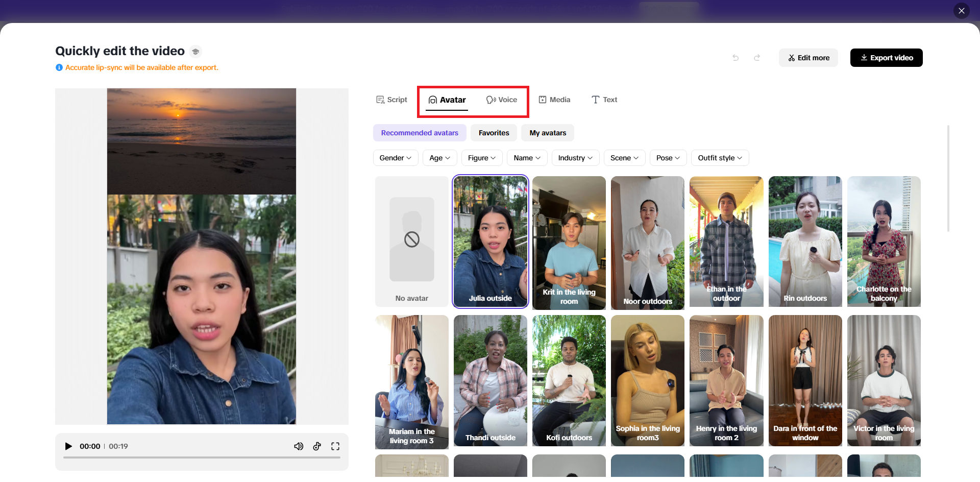This screenshot has height=482, width=980.
Task: Expand the Outfit style dropdown
Action: pyautogui.click(x=720, y=158)
